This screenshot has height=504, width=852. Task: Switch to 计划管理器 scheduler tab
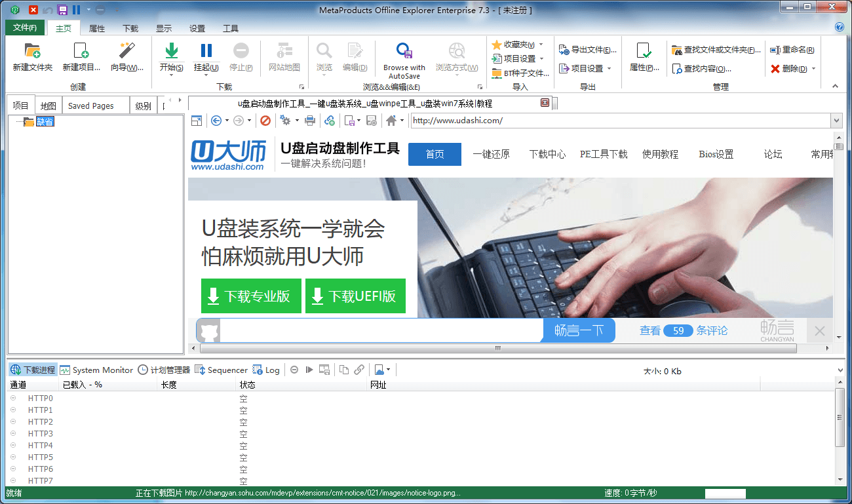pos(164,370)
